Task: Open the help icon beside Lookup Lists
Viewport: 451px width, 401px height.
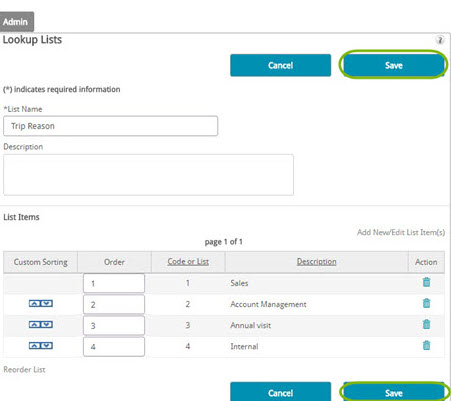Action: click(440, 40)
